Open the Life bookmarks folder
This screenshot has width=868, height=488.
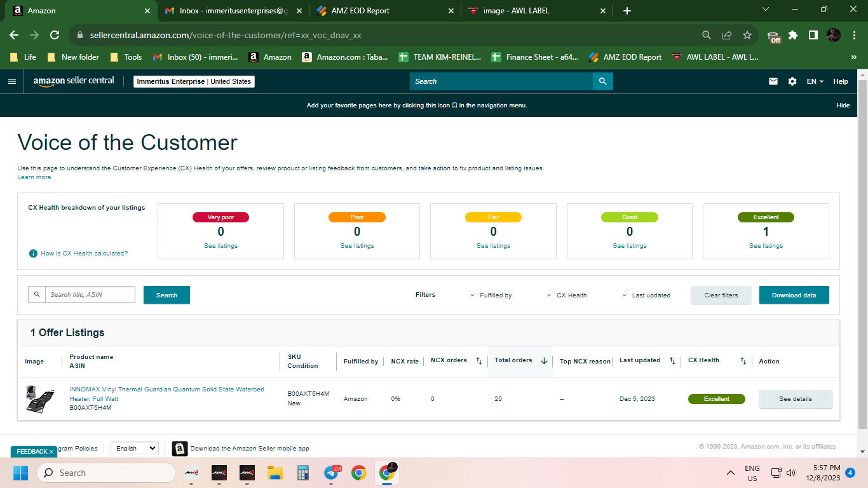24,57
